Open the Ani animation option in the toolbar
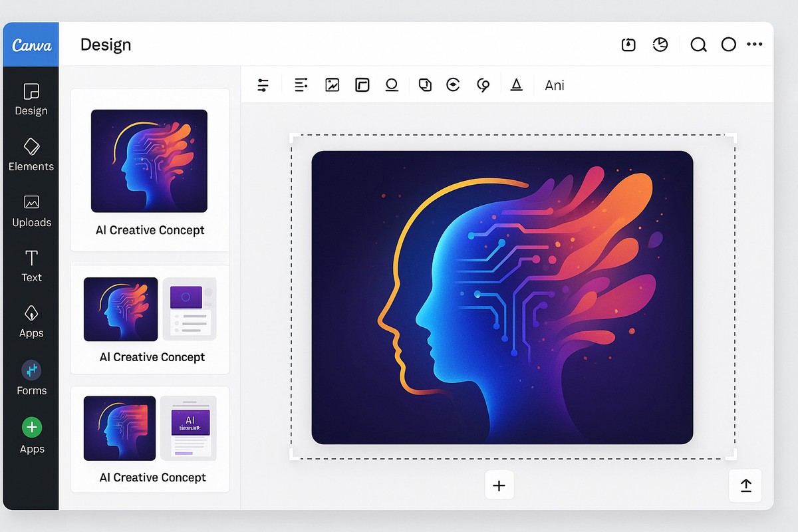 [x=555, y=84]
